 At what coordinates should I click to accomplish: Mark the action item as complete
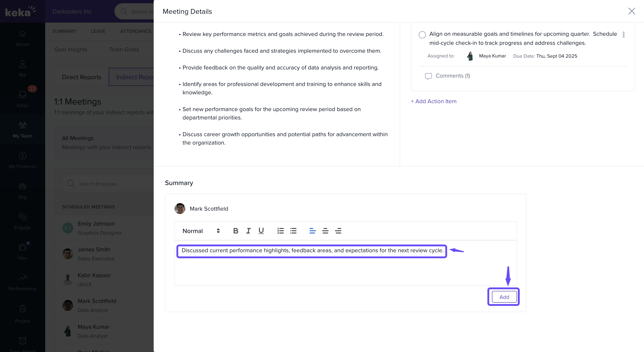pos(422,35)
